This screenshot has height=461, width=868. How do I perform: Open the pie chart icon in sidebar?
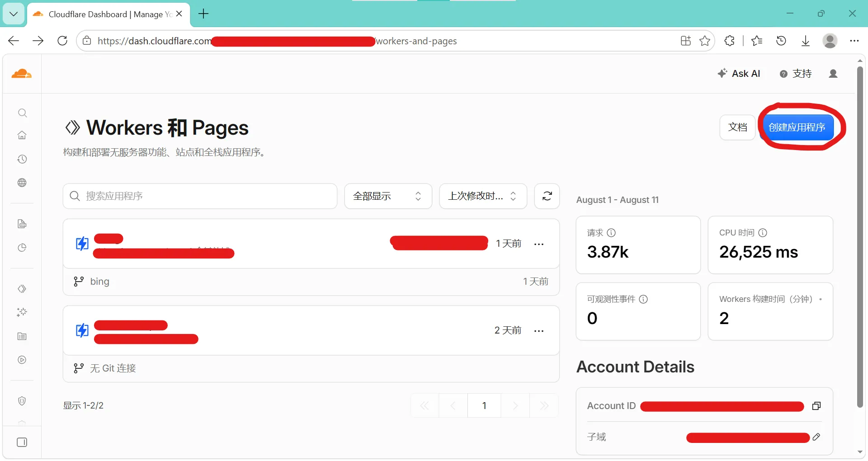pyautogui.click(x=22, y=248)
